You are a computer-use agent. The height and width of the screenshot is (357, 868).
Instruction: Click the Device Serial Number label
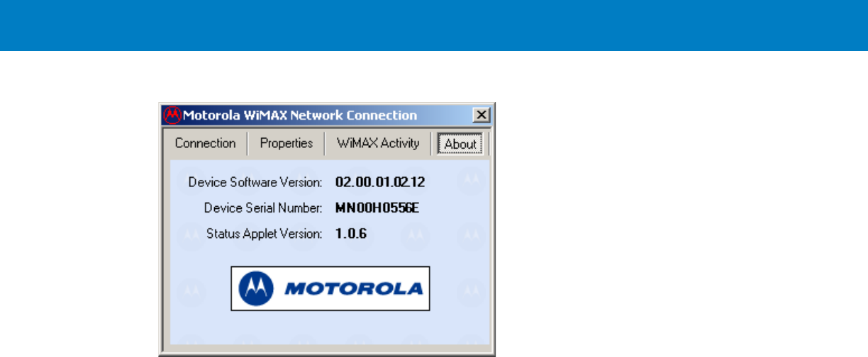[263, 208]
